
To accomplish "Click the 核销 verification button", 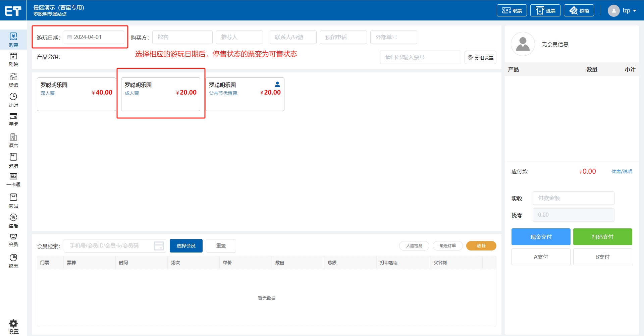I will click(579, 11).
